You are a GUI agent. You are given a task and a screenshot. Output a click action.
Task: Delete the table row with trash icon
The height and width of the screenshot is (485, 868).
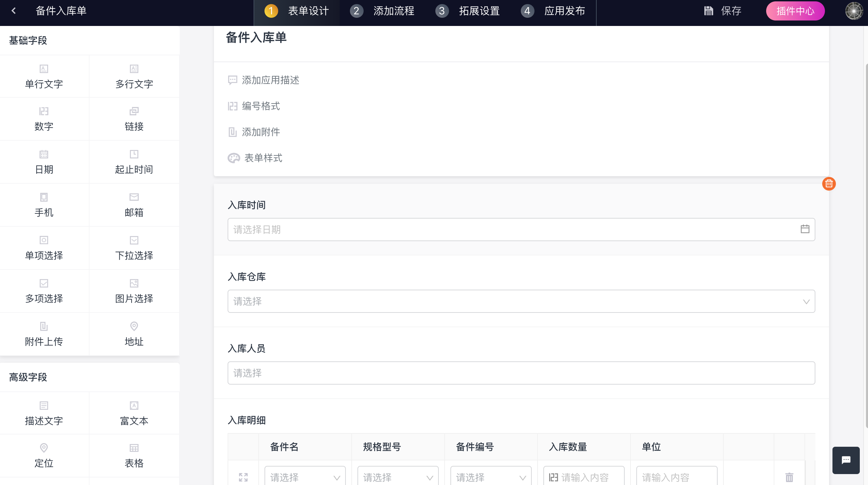click(789, 477)
